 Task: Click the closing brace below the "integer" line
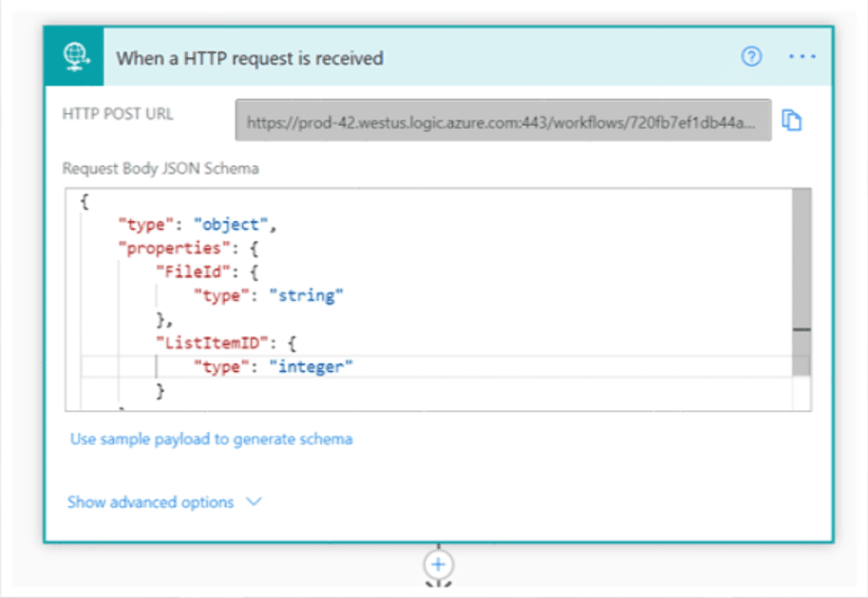(160, 390)
